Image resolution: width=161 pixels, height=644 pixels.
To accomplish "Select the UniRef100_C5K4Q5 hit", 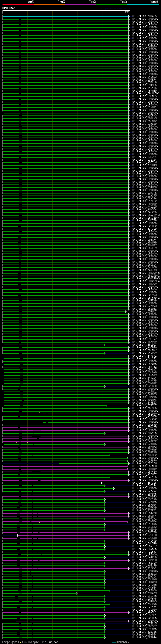I will [x=144, y=428].
